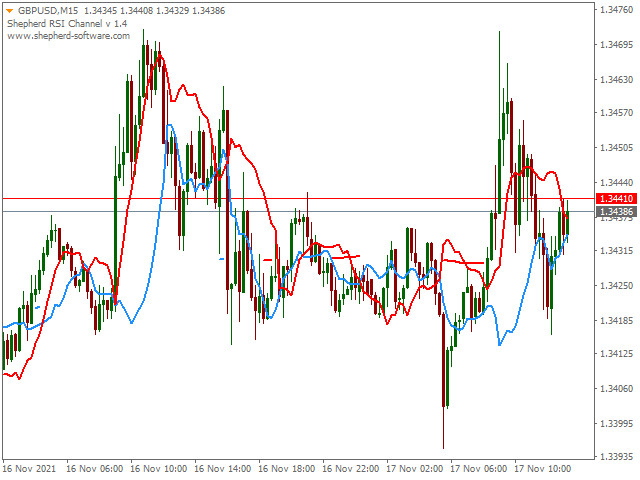Viewport: 640px width, 480px height.
Task: Click the 16 Nov 2021 time axis label
Action: (x=29, y=469)
